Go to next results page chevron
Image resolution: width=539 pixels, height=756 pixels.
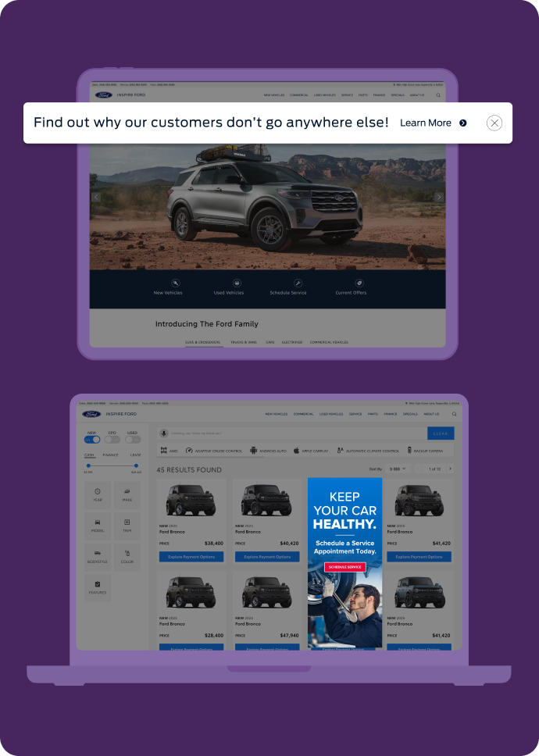(x=450, y=469)
